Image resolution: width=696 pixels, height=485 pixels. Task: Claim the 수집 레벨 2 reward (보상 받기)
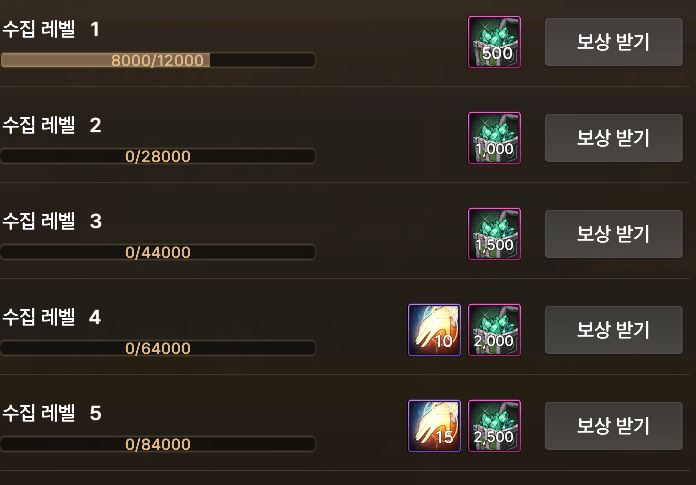(x=613, y=138)
